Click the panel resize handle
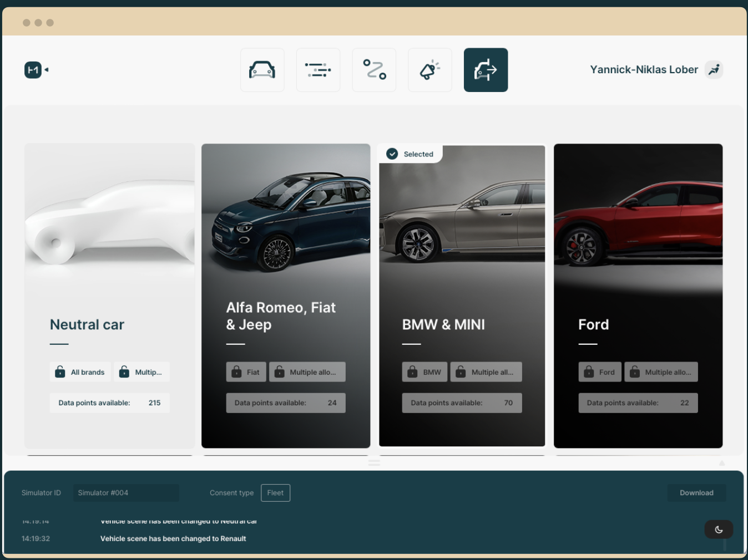 (374, 462)
